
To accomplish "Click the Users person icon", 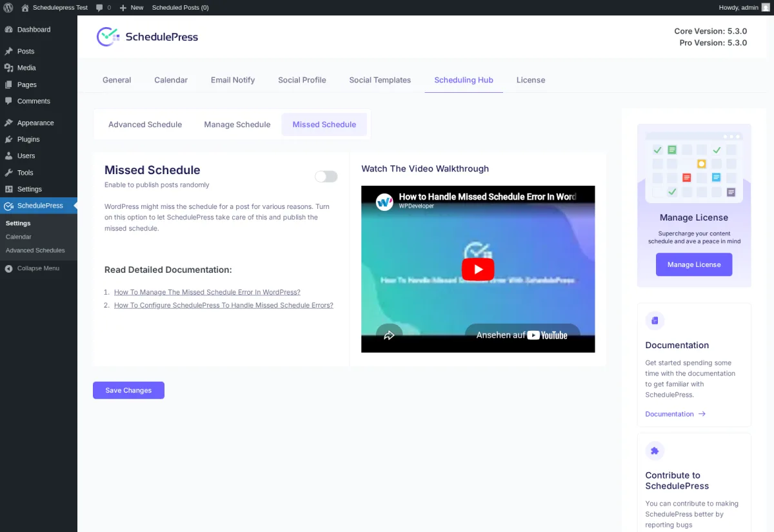I will click(x=8, y=156).
